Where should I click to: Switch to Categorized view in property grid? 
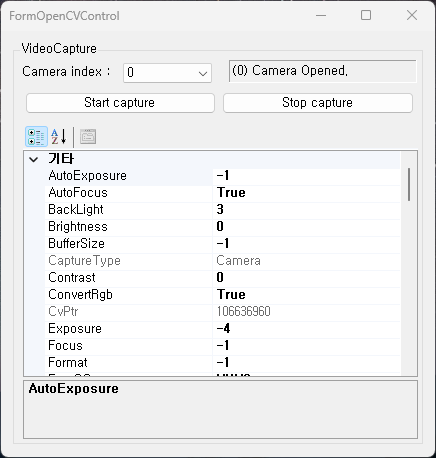36,137
